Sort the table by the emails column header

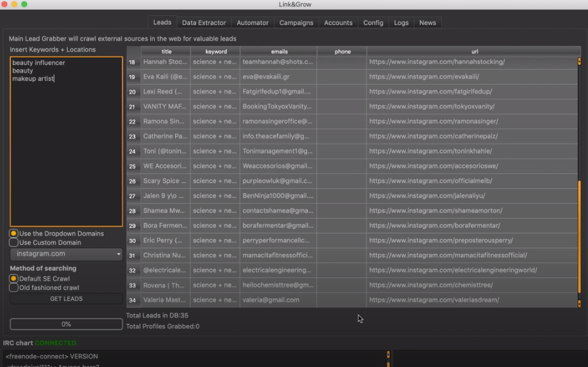(x=279, y=52)
